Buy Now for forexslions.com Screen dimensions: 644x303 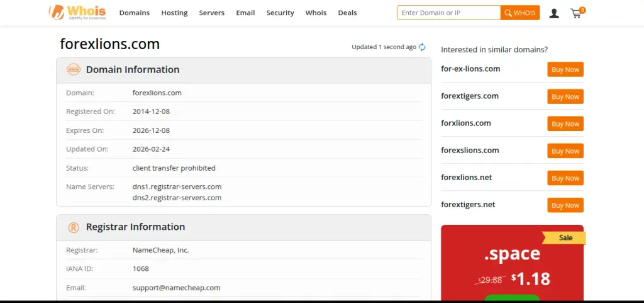[565, 151]
